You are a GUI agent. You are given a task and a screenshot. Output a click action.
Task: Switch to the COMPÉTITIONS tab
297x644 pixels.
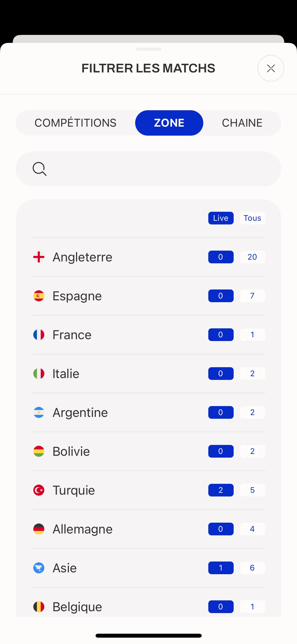click(x=76, y=123)
